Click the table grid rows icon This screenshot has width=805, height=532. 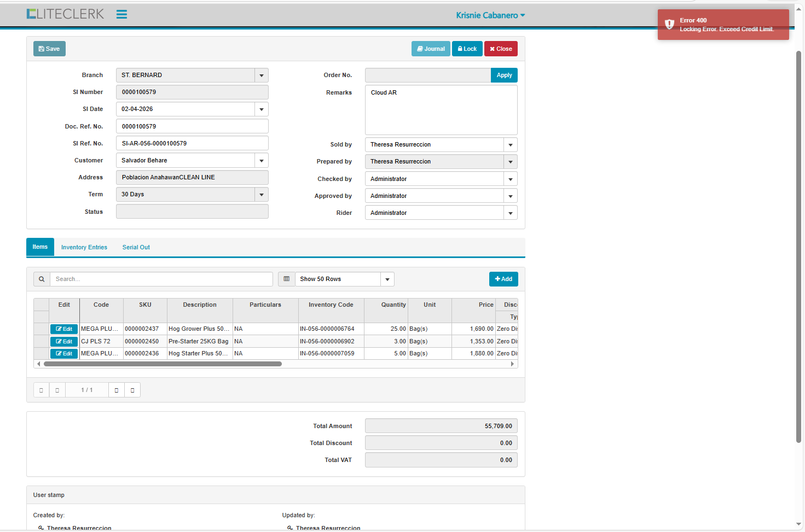click(x=286, y=279)
